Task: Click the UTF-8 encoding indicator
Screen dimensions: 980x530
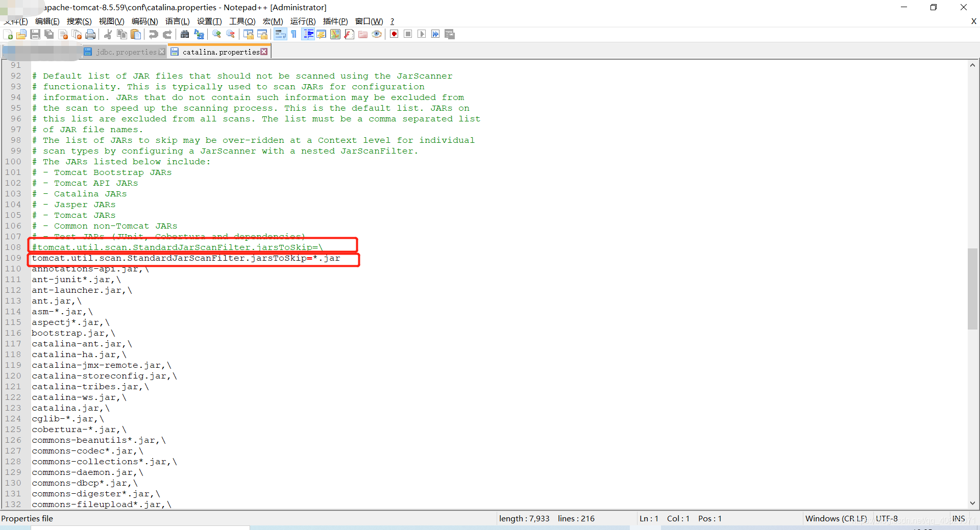Action: tap(887, 518)
